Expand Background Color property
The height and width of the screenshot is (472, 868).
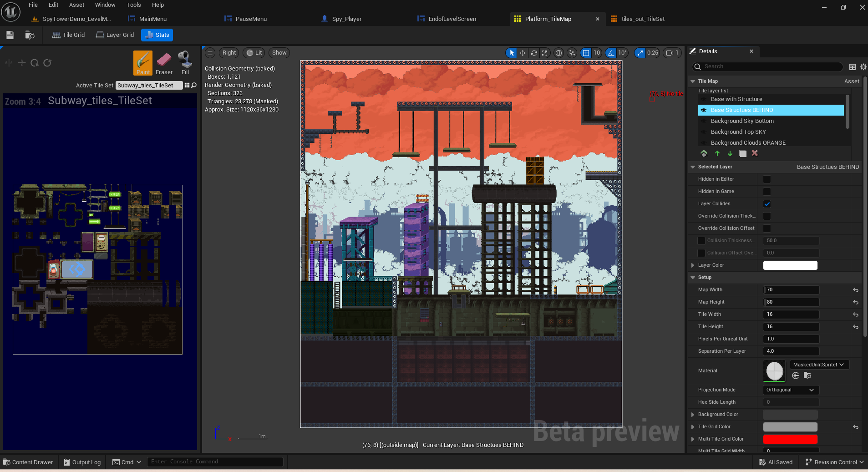point(693,415)
